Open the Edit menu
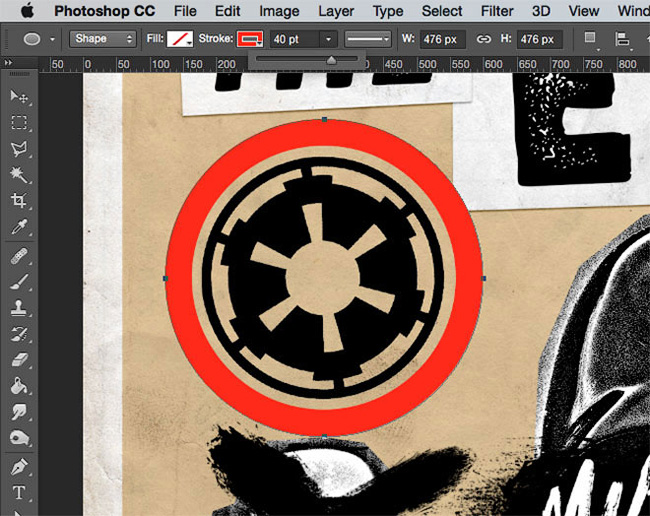650x516 pixels. 227,11
